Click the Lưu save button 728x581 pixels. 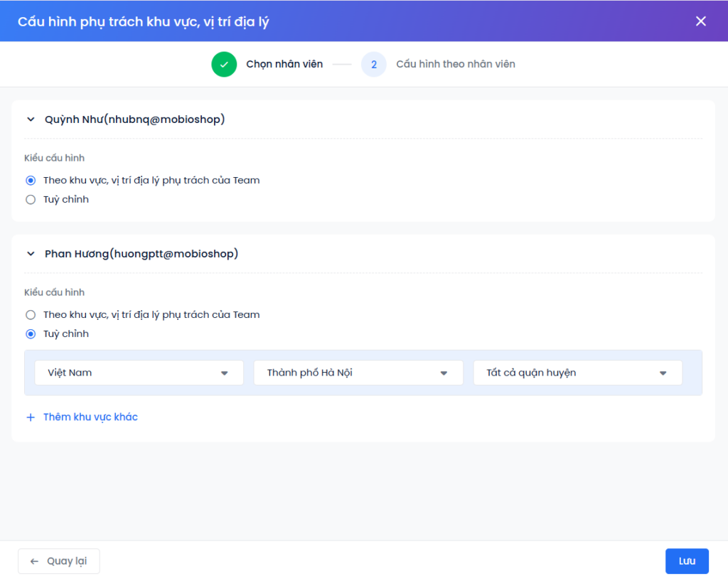click(x=687, y=561)
